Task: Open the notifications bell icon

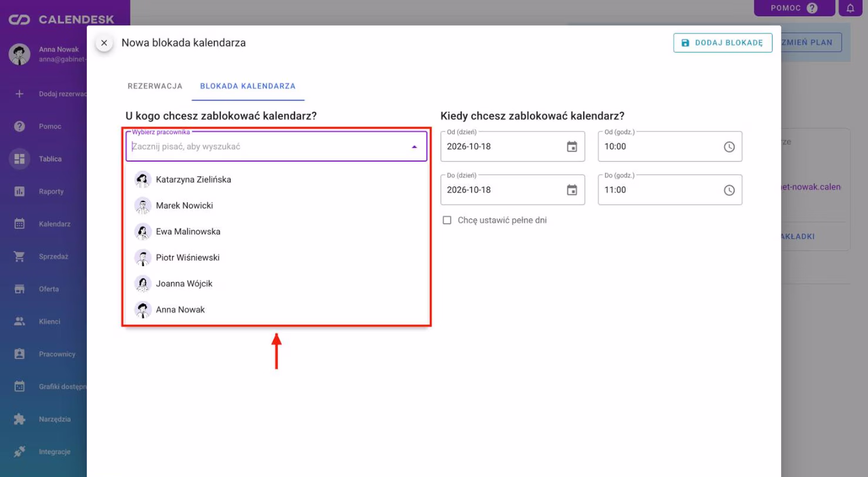Action: tap(850, 8)
